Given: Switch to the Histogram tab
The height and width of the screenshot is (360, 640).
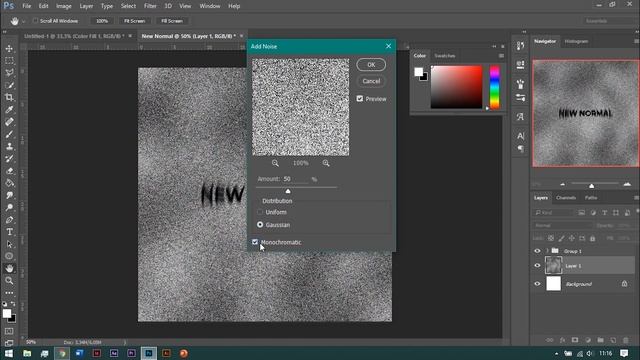Looking at the screenshot, I should (576, 41).
